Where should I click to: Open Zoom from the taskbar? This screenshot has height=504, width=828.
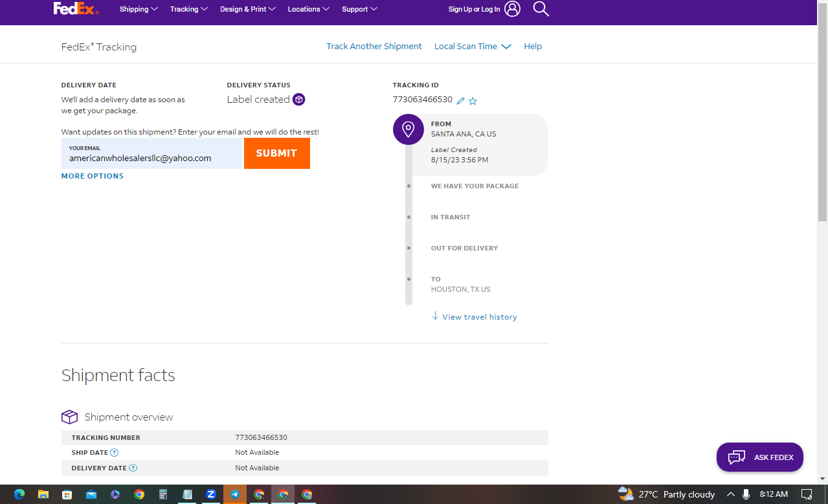[x=211, y=494]
